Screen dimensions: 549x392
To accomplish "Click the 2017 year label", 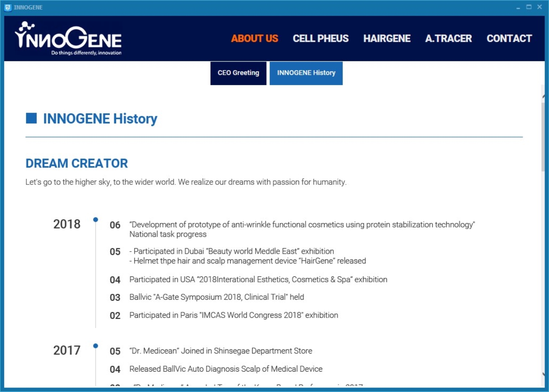I will [67, 350].
